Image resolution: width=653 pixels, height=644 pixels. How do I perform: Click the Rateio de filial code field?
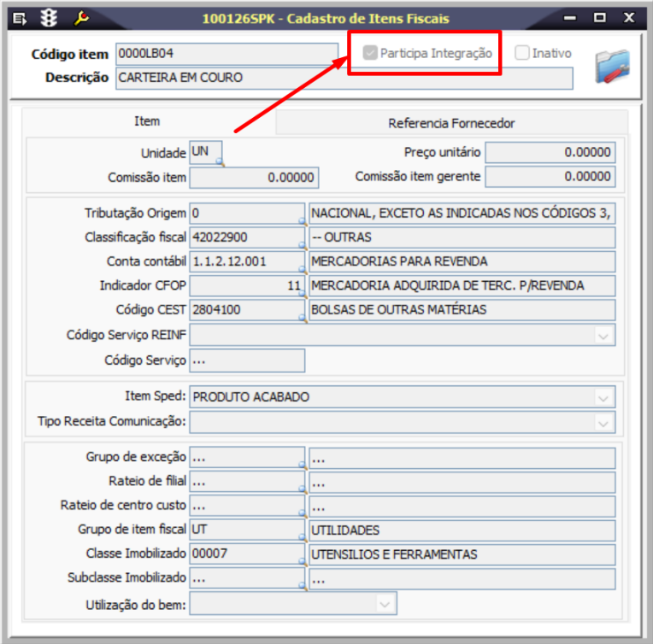point(247,482)
